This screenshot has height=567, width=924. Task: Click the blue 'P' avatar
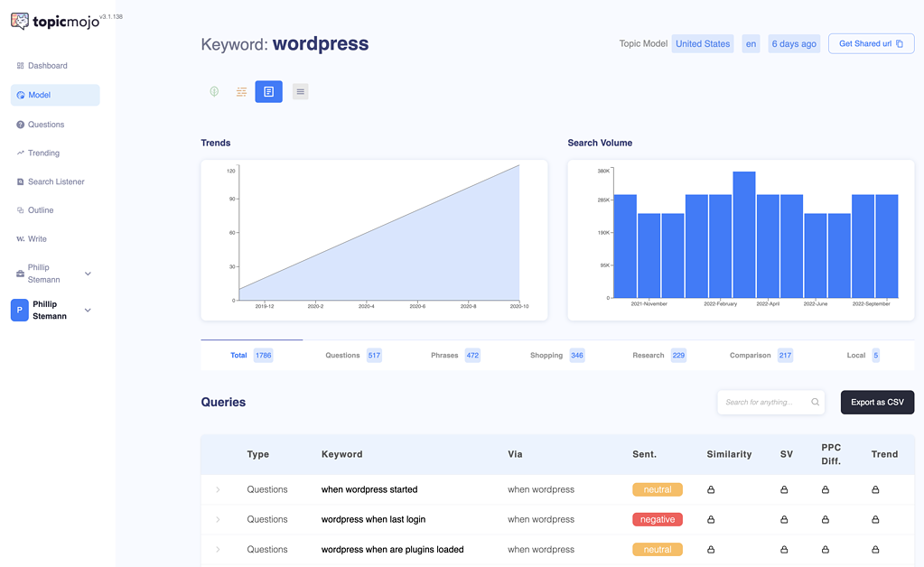point(20,310)
